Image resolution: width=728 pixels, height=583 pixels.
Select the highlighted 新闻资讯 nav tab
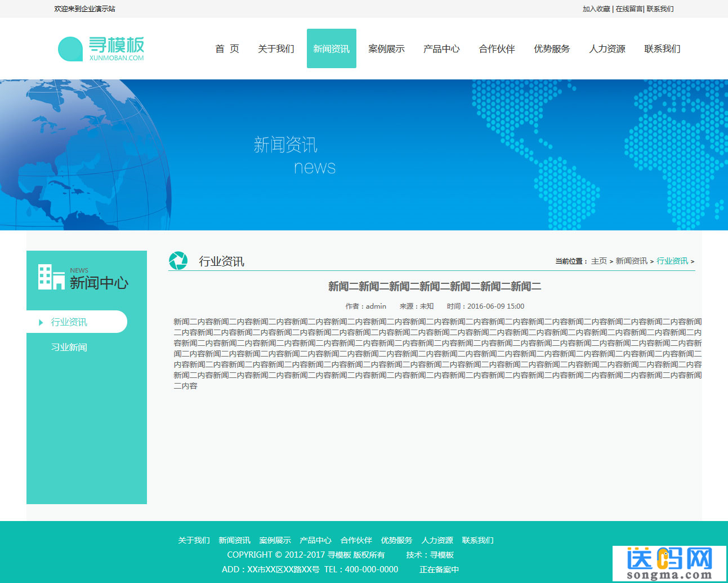pos(332,49)
